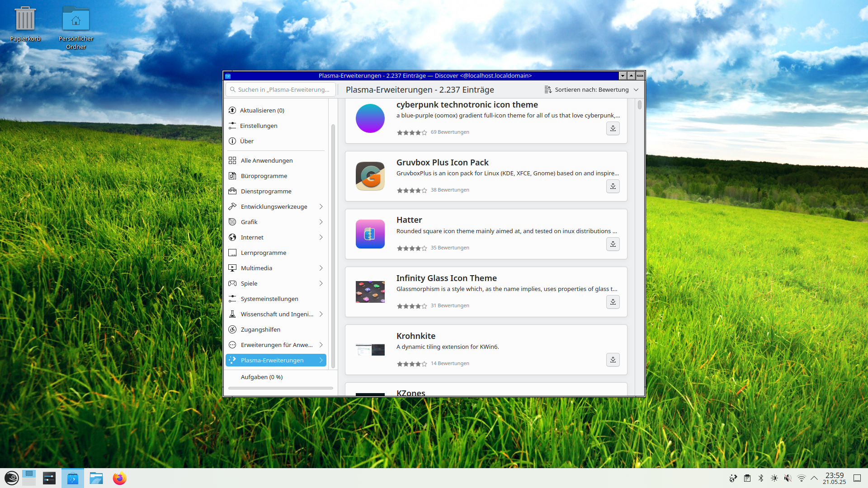This screenshot has width=868, height=488.
Task: Download the Infinity Glass Icon Theme
Action: 613,302
